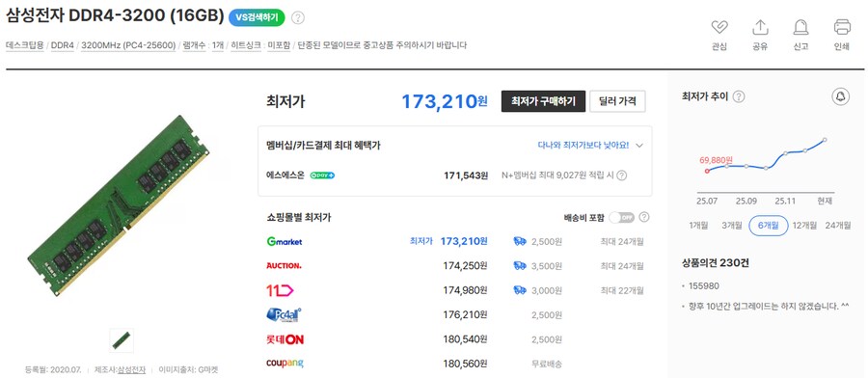Screen dimensions: 868x378
Task: Open DDR4 spec link
Action: tap(63, 45)
